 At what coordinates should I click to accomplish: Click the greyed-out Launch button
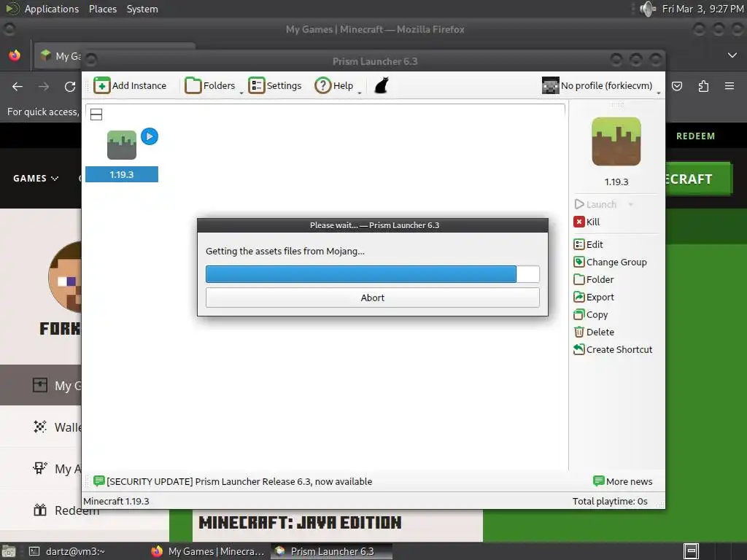(595, 204)
